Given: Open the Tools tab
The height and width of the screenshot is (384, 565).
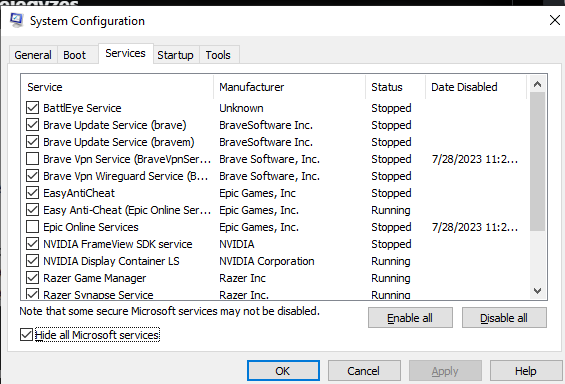Looking at the screenshot, I should 218,55.
